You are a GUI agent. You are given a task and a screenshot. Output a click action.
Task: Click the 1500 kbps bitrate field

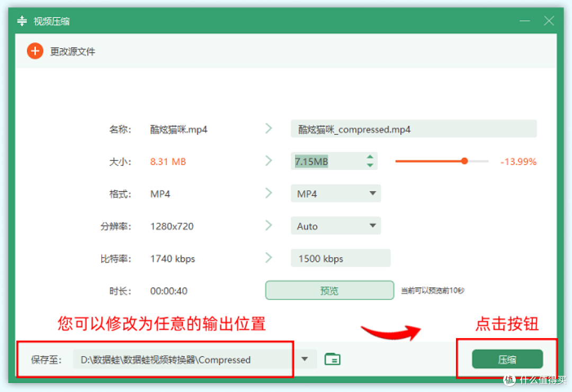341,258
